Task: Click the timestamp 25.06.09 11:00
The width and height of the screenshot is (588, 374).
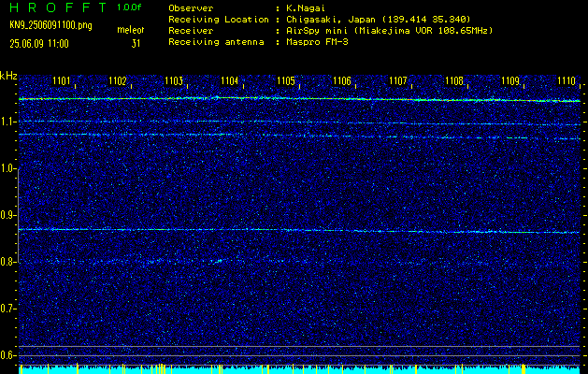Action: [39, 44]
